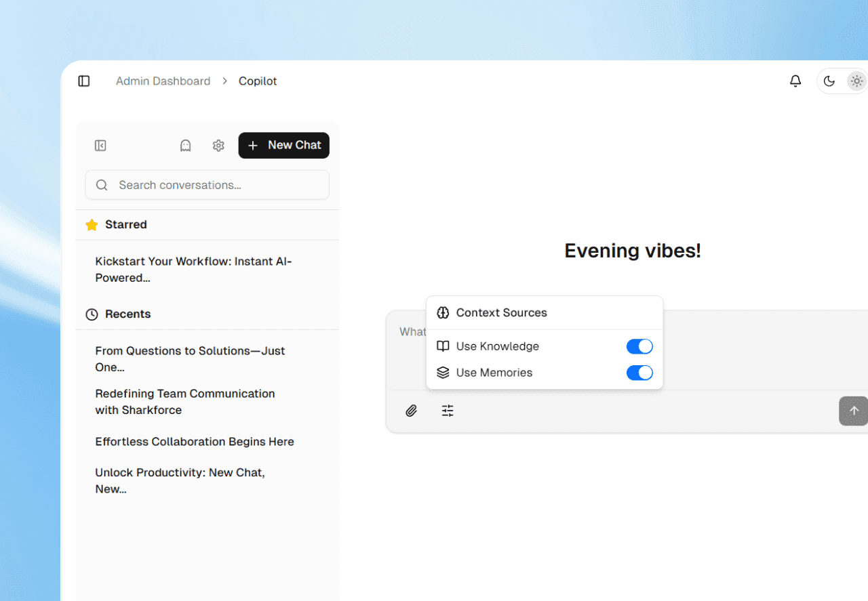The height and width of the screenshot is (601, 868).
Task: Switch to light mode sun icon
Action: (x=857, y=81)
